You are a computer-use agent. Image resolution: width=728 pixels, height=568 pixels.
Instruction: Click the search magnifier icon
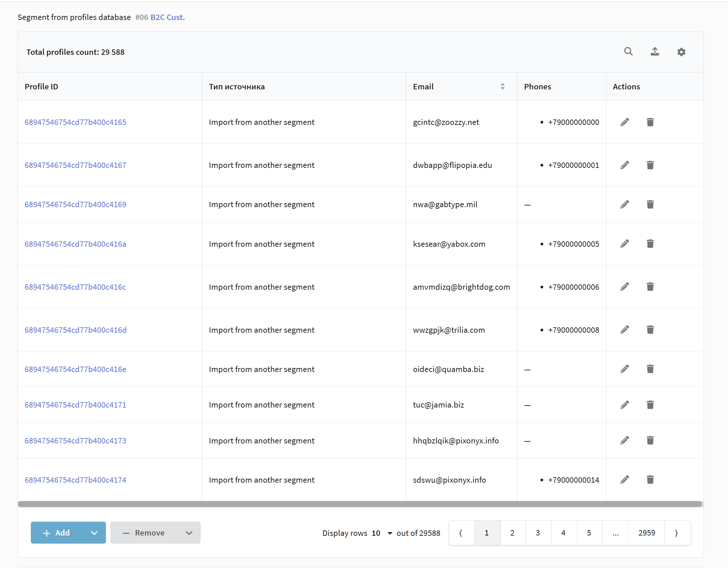coord(628,51)
